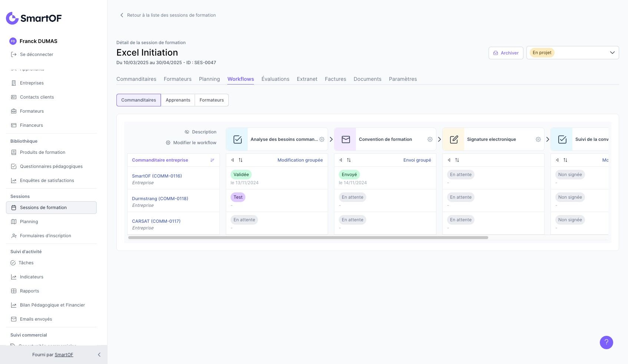Click the workflow horizontal scrollbar
The height and width of the screenshot is (364, 628).
click(308, 238)
